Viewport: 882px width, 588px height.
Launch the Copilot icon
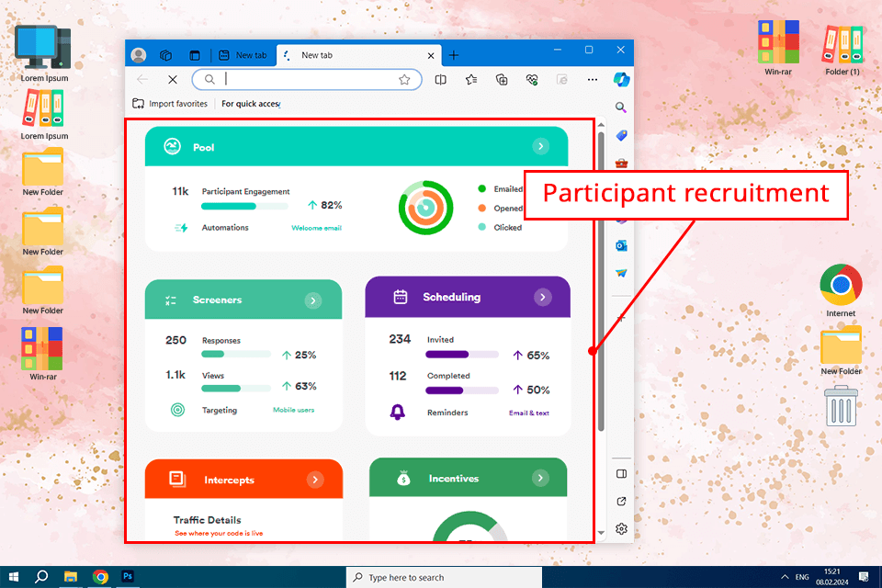tap(622, 79)
